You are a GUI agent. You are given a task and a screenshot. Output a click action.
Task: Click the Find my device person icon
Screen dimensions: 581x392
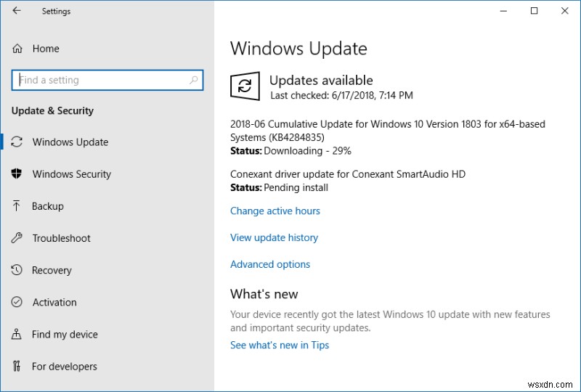point(16,334)
